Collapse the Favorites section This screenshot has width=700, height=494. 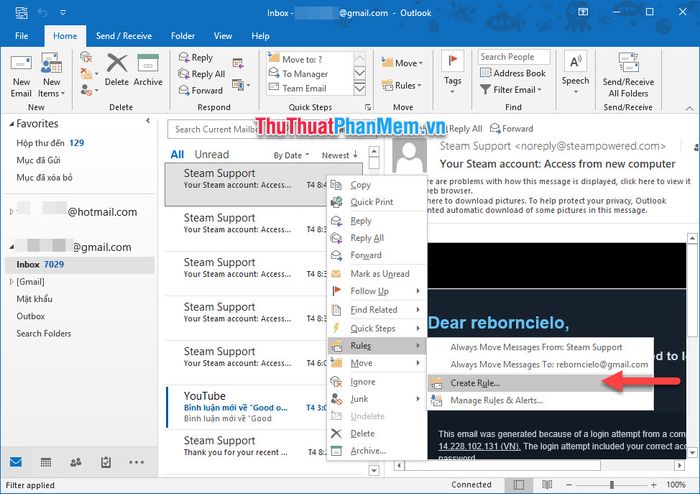point(12,124)
